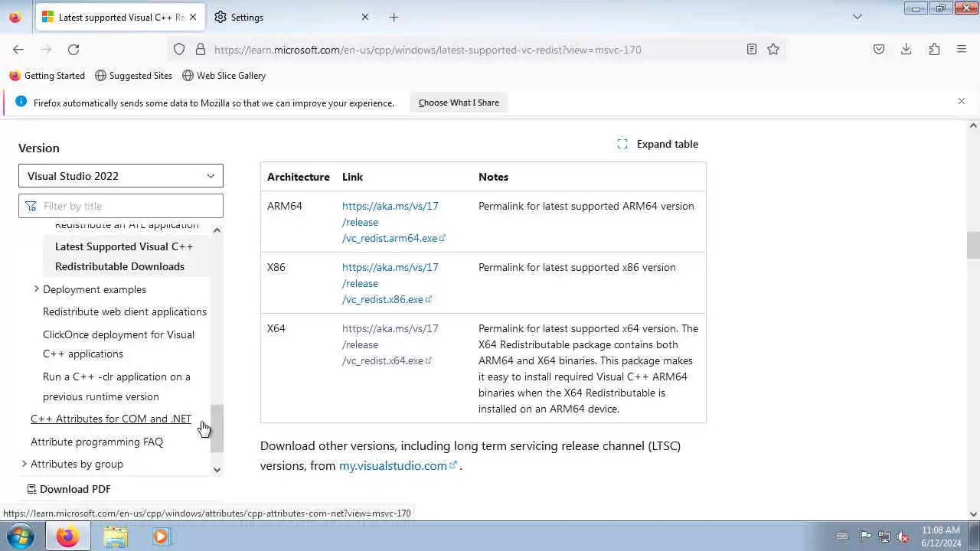Click the taskbar clock showing 11:08 AM
Image resolution: width=980 pixels, height=551 pixels.
[x=941, y=536]
